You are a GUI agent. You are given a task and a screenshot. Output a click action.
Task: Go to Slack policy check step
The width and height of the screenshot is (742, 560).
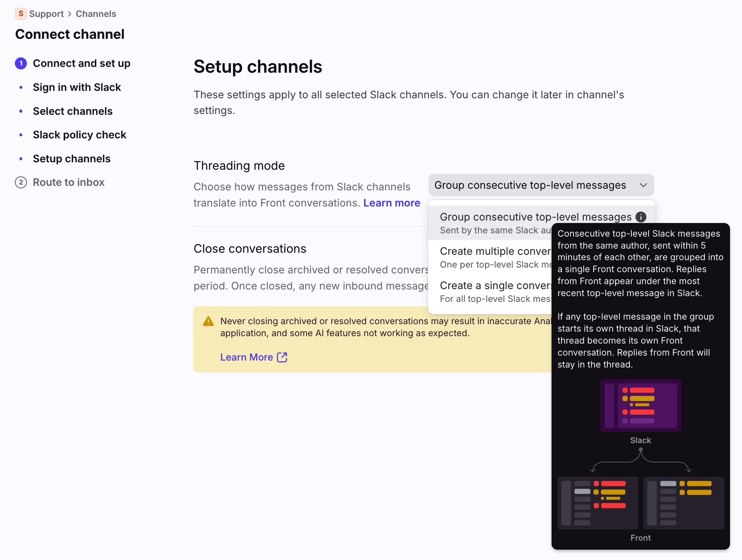79,135
